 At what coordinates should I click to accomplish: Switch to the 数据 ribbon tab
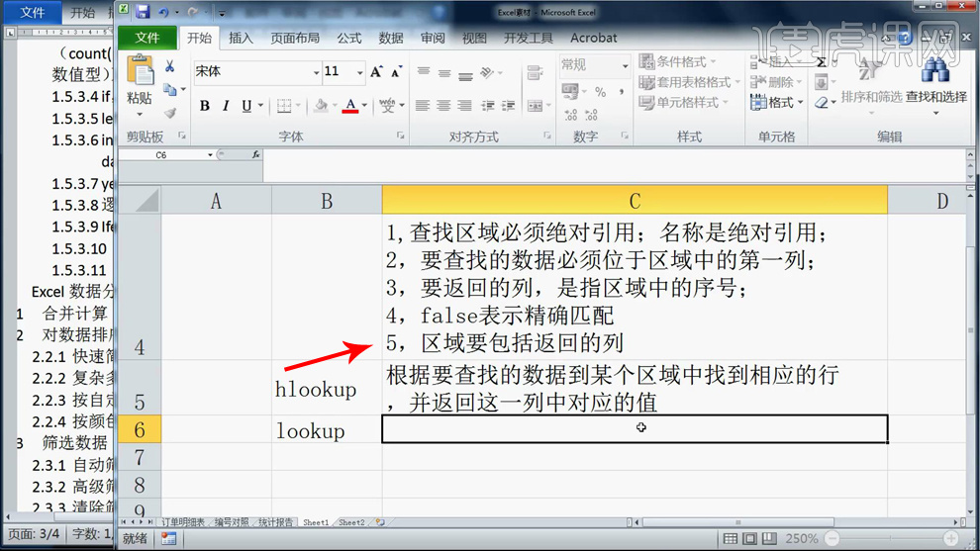click(391, 39)
